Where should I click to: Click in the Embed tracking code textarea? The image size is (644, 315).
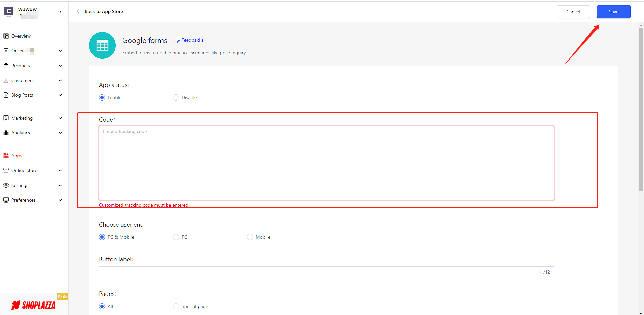pyautogui.click(x=326, y=163)
